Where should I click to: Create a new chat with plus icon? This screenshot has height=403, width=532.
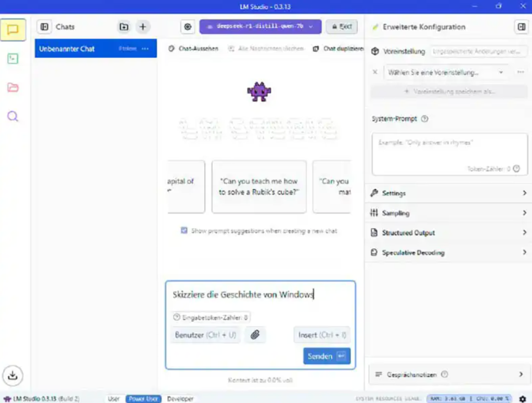142,27
